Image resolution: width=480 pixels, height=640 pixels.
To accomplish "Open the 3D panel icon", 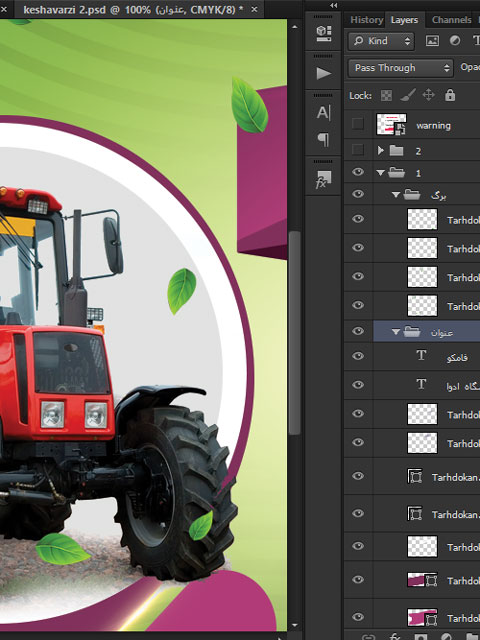I will point(324,33).
